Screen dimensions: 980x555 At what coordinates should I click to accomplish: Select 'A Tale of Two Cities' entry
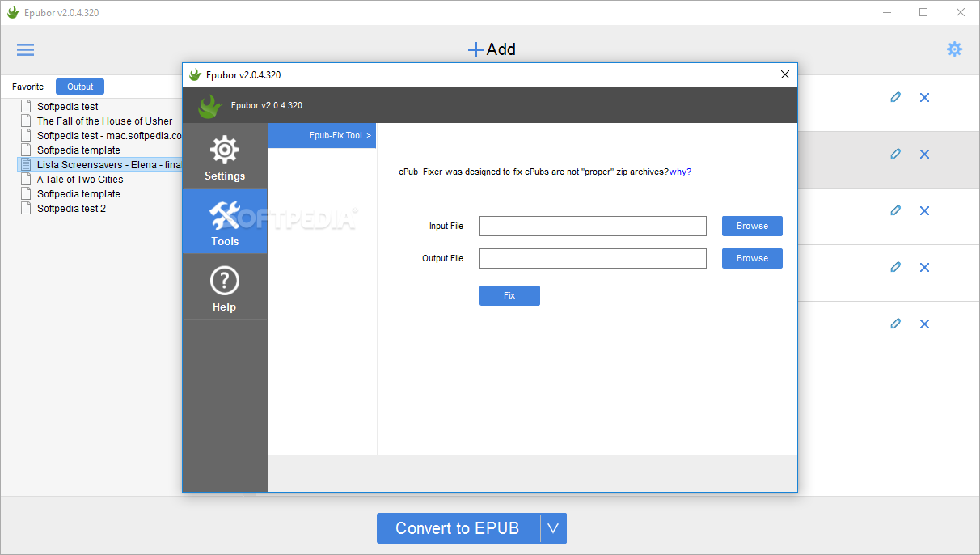pyautogui.click(x=80, y=179)
